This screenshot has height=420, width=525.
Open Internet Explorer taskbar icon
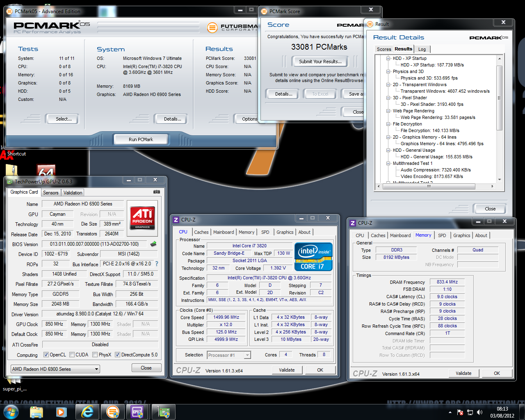point(87,412)
